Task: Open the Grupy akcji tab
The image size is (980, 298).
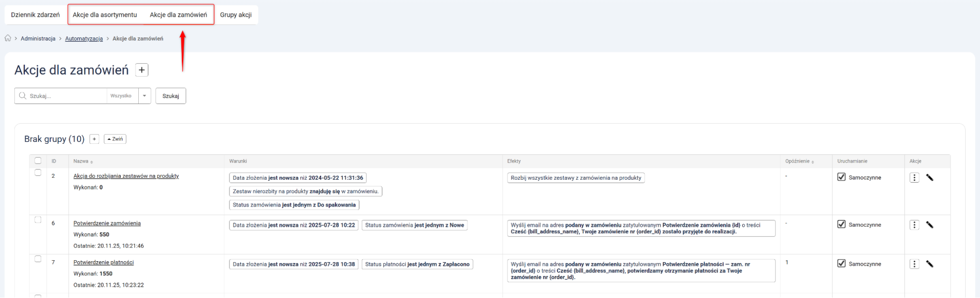Action: coord(236,15)
